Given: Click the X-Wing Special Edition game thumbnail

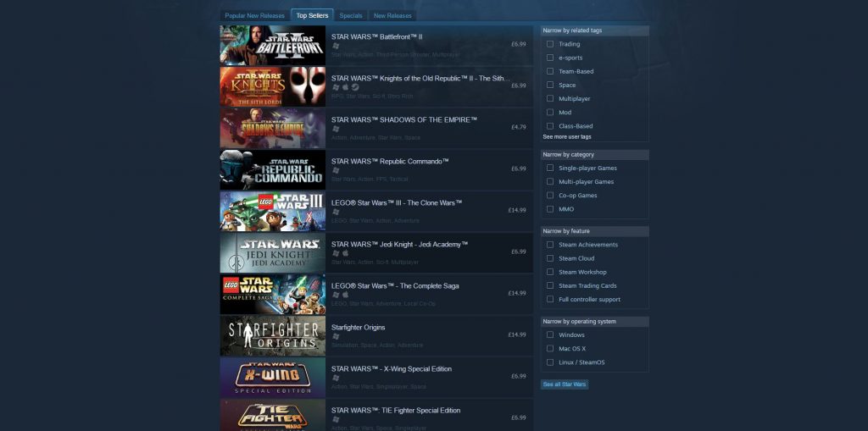Looking at the screenshot, I should (x=272, y=377).
